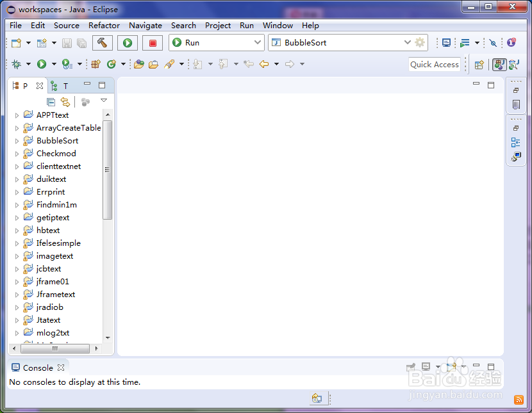The image size is (532, 413).
Task: Expand the jframe01 project node
Action: click(17, 282)
